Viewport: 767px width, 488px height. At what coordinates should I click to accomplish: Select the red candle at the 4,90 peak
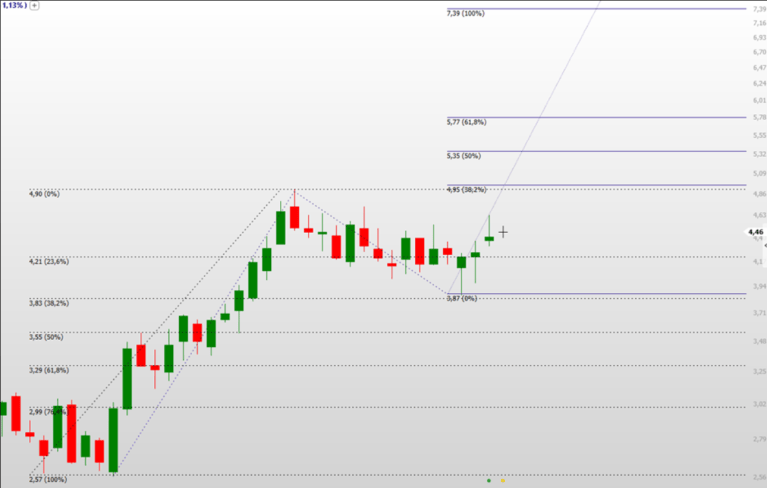tap(294, 217)
